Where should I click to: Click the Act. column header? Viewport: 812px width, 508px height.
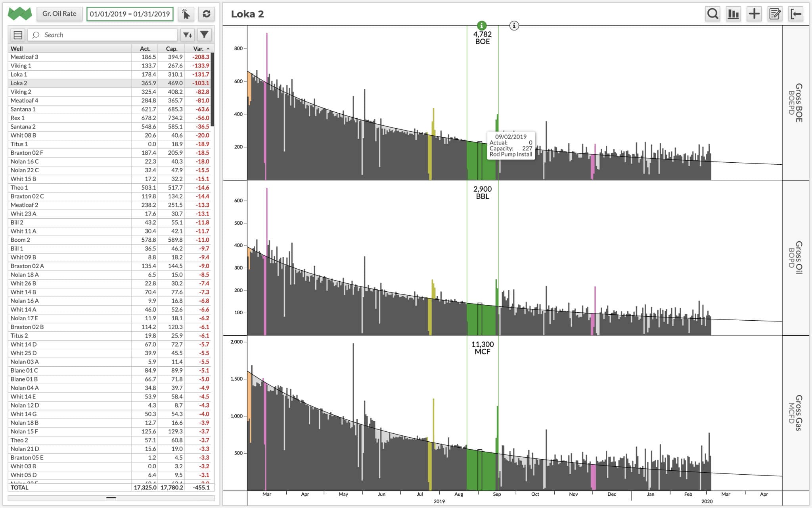pos(145,48)
